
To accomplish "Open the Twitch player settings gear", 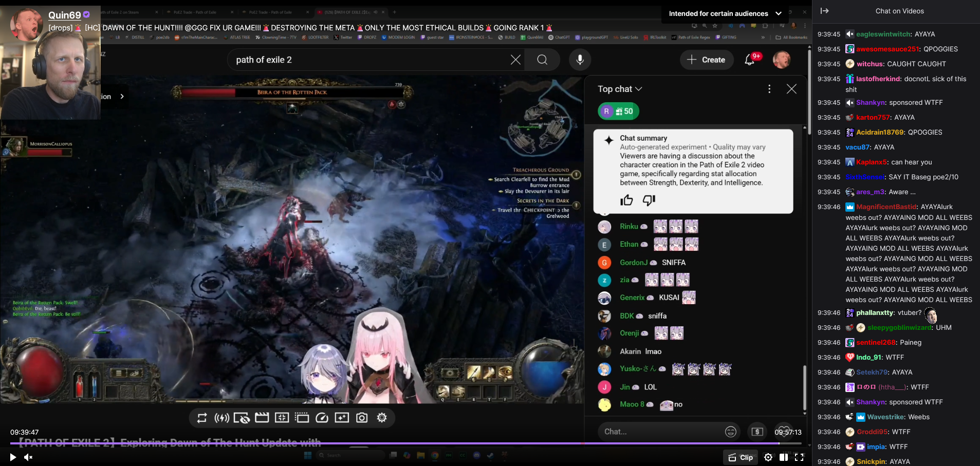I will tap(768, 457).
